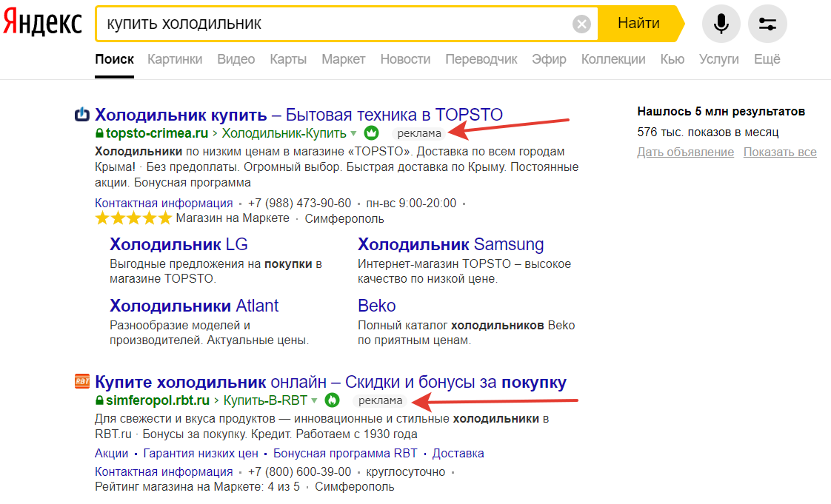Click the green flame badge near simferopol.rbt.ru
Image resolution: width=831 pixels, height=504 pixels.
[333, 400]
